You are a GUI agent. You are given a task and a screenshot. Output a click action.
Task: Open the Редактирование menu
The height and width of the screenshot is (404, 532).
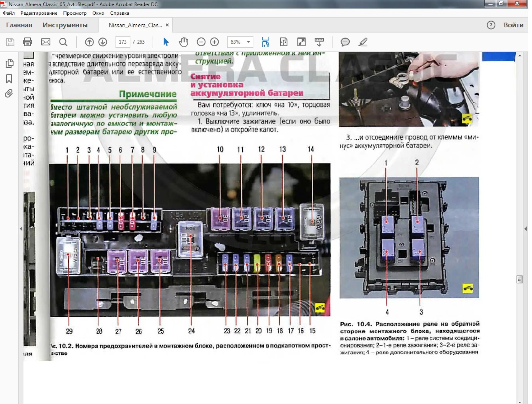click(39, 13)
